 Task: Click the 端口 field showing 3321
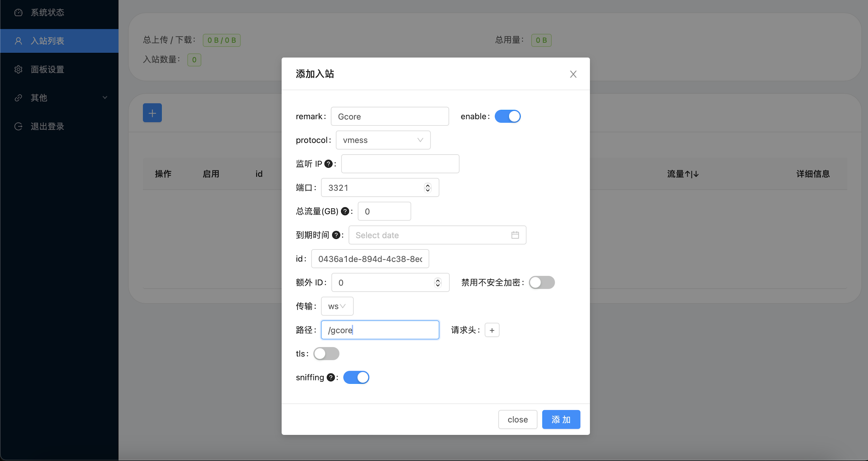click(380, 188)
